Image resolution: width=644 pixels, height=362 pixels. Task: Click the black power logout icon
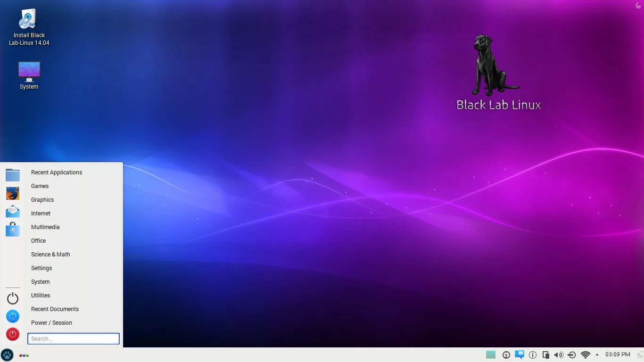click(13, 298)
